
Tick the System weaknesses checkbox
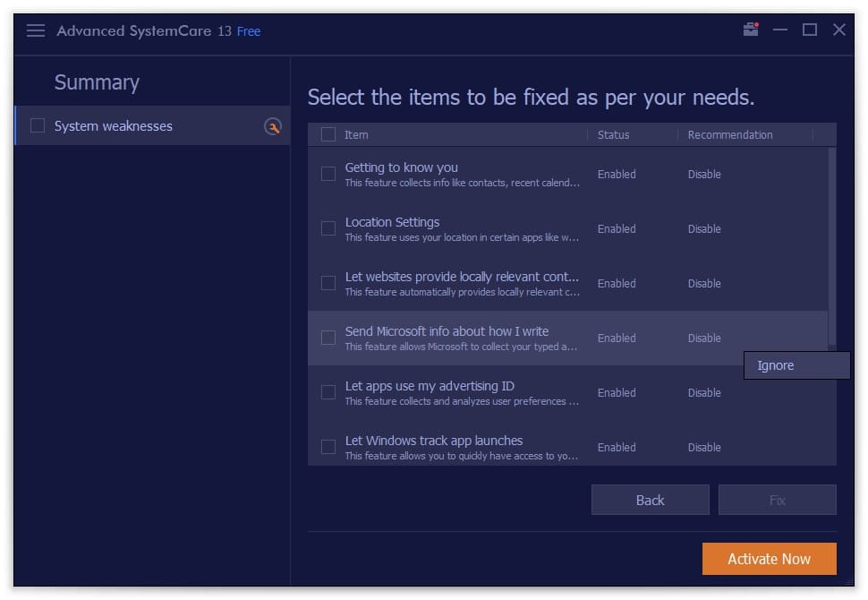38,125
